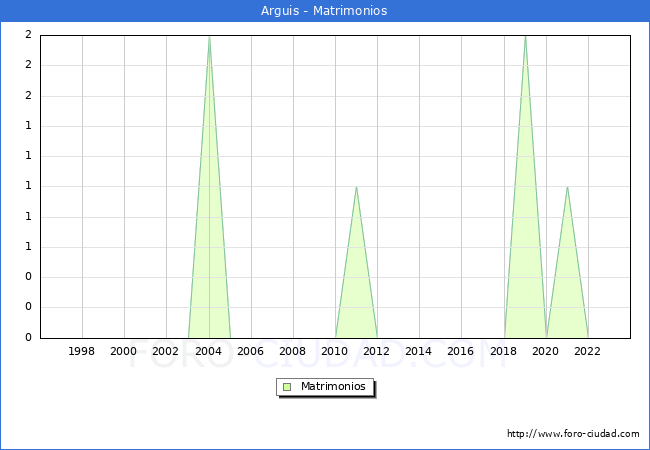
Task: Select the 2020 x-axis label
Action: pos(546,351)
